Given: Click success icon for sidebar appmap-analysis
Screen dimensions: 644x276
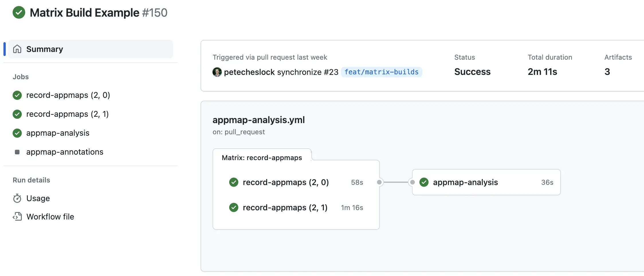Looking at the screenshot, I should [17, 133].
